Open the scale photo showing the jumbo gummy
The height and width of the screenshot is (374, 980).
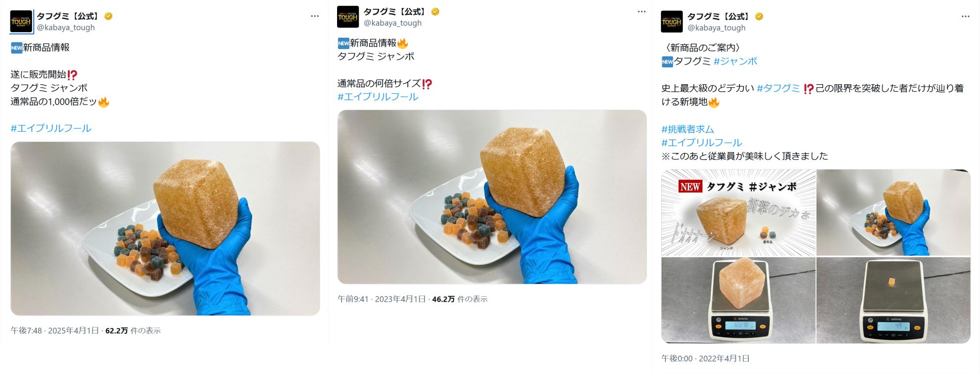coord(738,300)
